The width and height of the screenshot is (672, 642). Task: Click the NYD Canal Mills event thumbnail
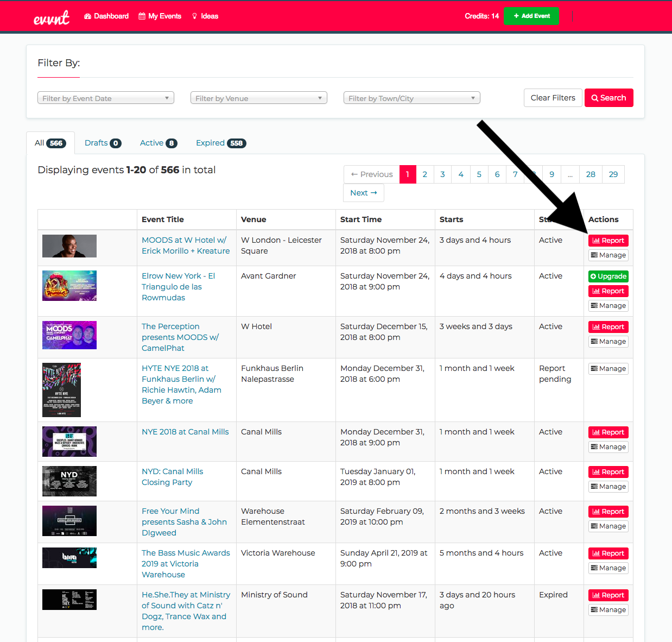click(x=69, y=481)
